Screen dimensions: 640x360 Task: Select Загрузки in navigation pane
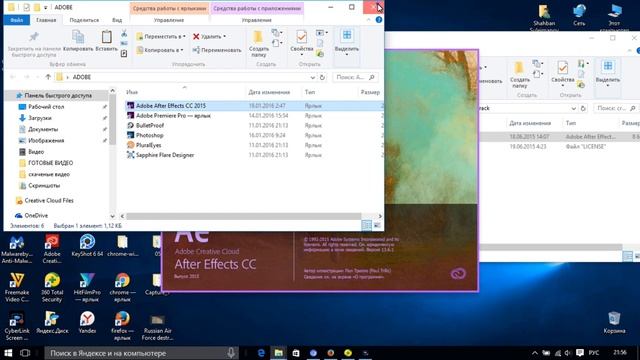tap(40, 118)
